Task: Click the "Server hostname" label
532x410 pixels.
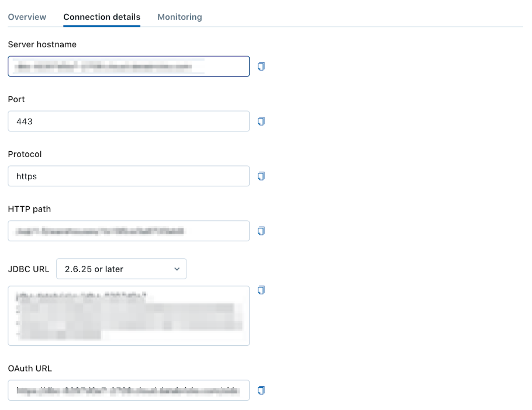Action: point(42,44)
